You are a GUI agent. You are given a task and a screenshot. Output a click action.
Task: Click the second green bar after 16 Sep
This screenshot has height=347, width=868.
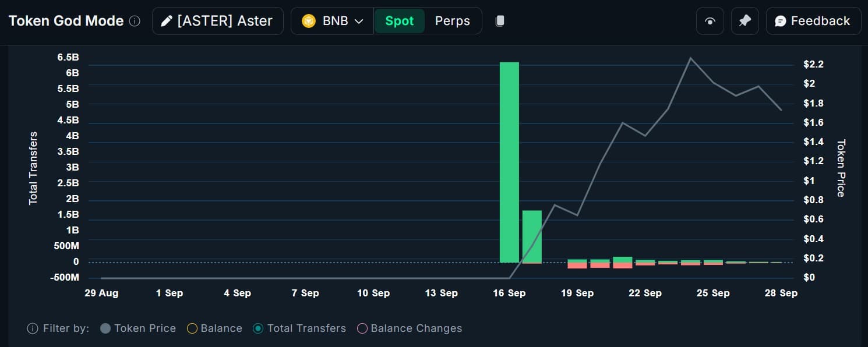532,236
